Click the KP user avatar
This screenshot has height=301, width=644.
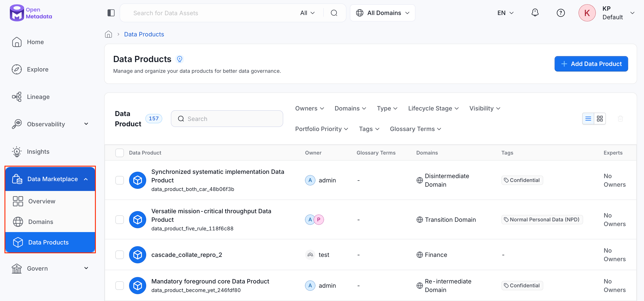click(587, 13)
